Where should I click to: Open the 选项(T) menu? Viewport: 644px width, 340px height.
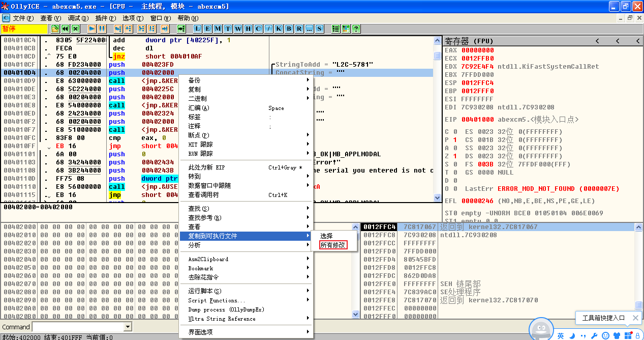tap(133, 18)
